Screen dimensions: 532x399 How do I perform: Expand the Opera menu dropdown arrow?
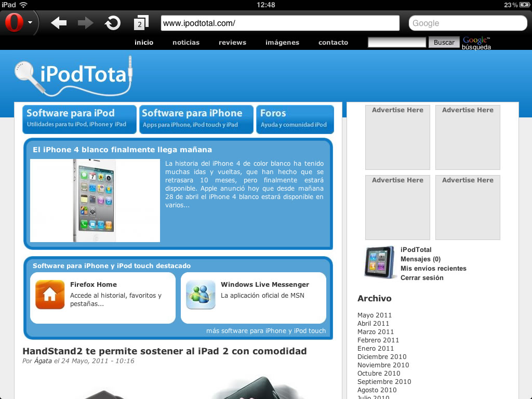pyautogui.click(x=30, y=22)
